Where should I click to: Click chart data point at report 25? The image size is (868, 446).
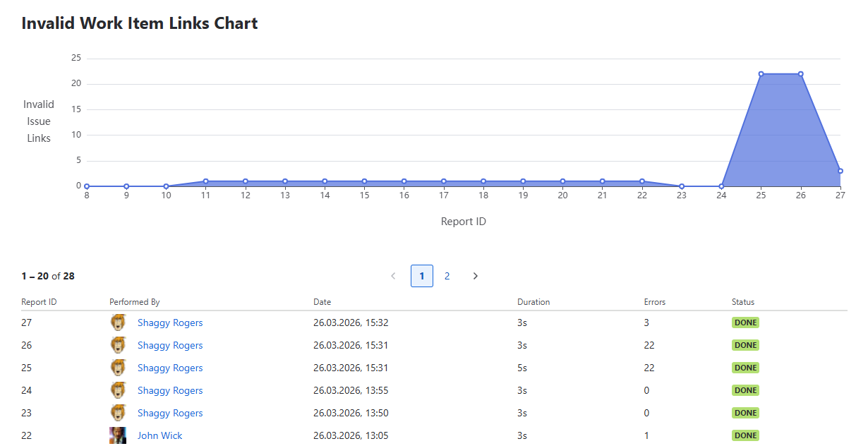click(761, 74)
